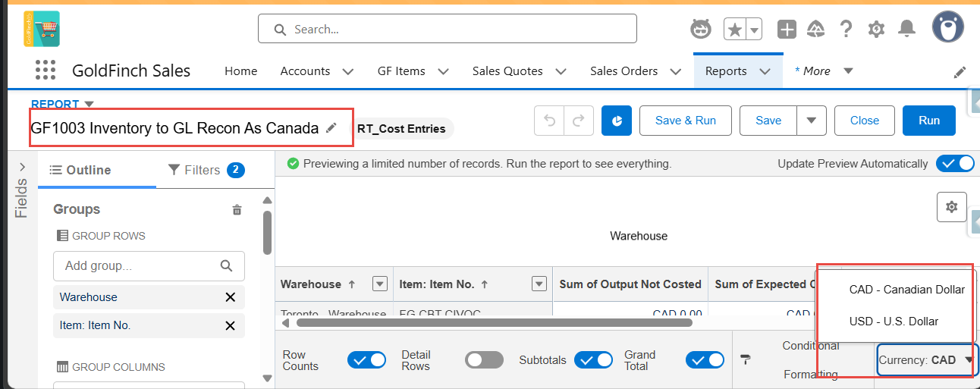The height and width of the screenshot is (389, 980).
Task: Click the Add group search magnifier
Action: click(226, 266)
